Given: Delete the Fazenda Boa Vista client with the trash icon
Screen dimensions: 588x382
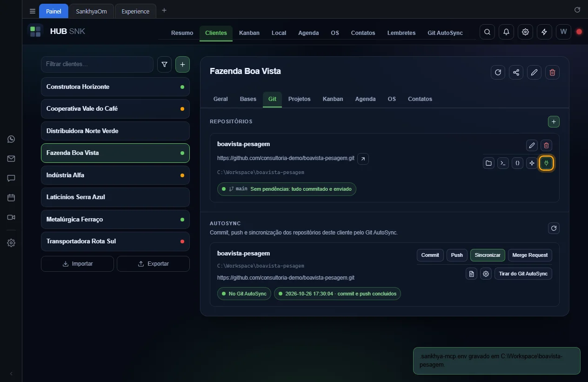Looking at the screenshot, I should point(552,72).
